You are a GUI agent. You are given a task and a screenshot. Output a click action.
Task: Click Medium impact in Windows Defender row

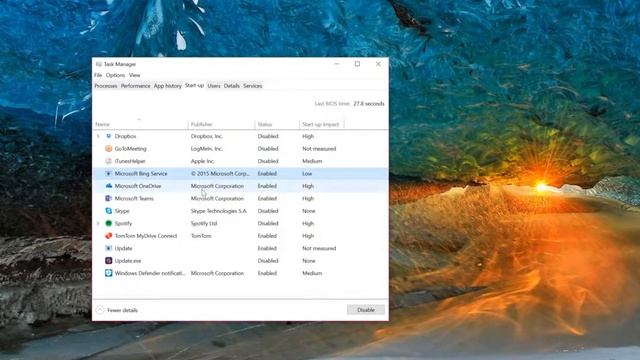(x=312, y=273)
